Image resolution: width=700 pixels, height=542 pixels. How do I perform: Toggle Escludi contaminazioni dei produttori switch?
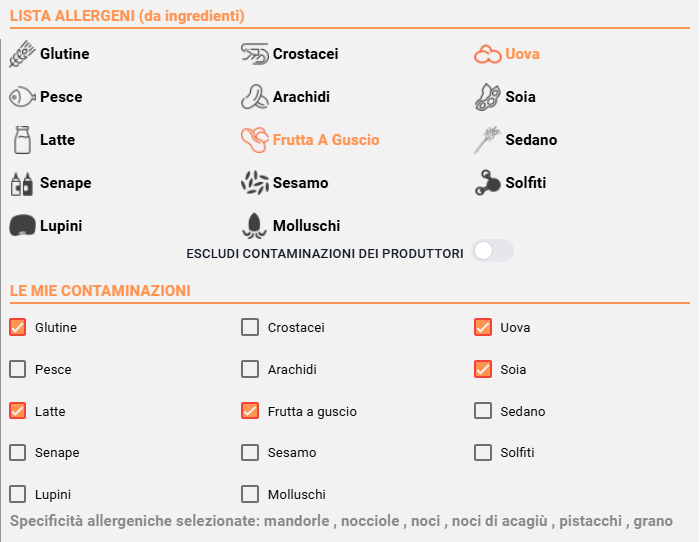[492, 251]
